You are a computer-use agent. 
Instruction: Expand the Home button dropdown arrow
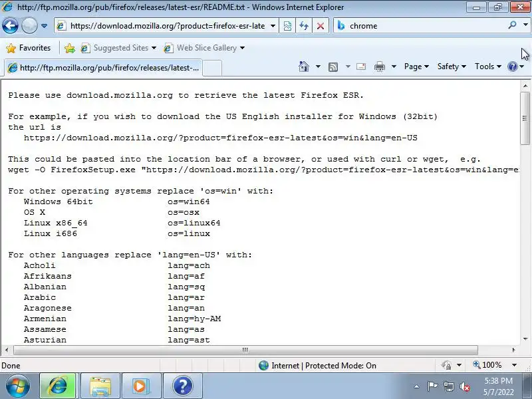pos(318,66)
